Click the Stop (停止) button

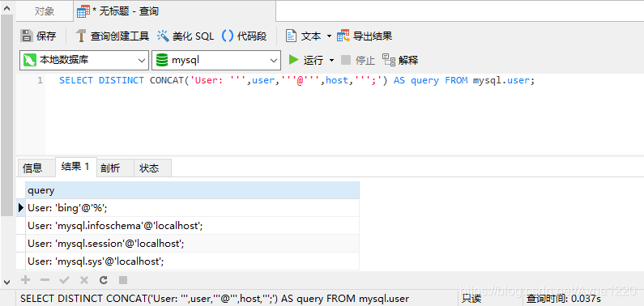pos(358,60)
